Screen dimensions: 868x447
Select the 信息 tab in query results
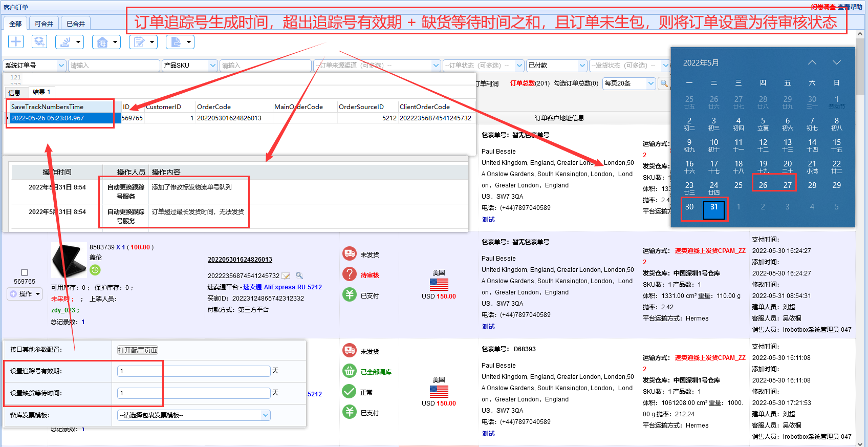pyautogui.click(x=14, y=93)
